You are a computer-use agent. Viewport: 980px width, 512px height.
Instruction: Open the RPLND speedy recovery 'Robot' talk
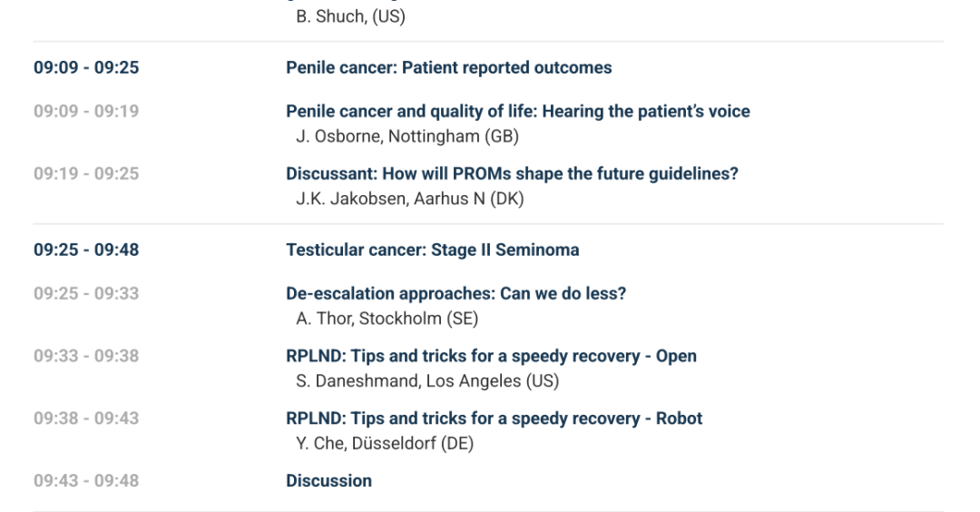494,418
